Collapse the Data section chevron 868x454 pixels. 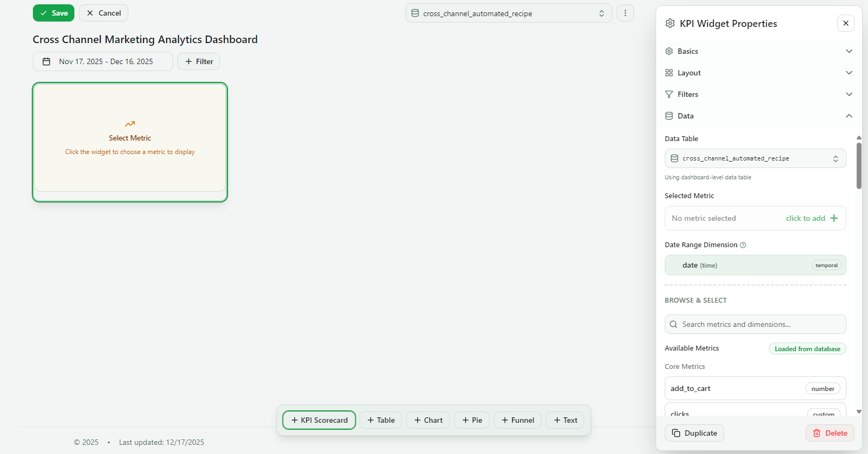849,116
